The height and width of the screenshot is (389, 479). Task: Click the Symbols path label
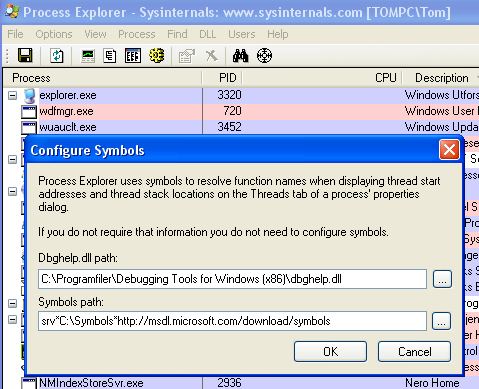point(71,302)
